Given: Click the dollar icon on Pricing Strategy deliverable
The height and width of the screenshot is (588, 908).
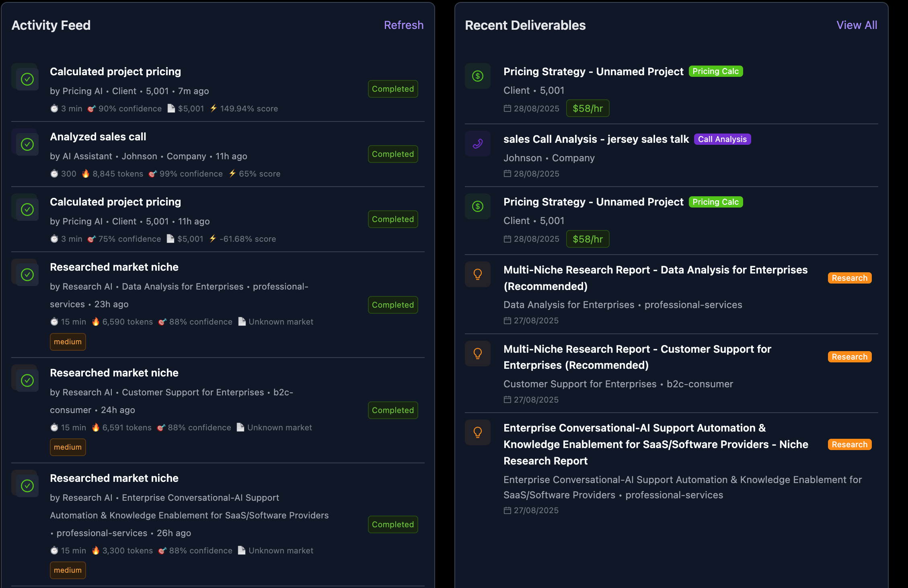Looking at the screenshot, I should click(x=477, y=76).
